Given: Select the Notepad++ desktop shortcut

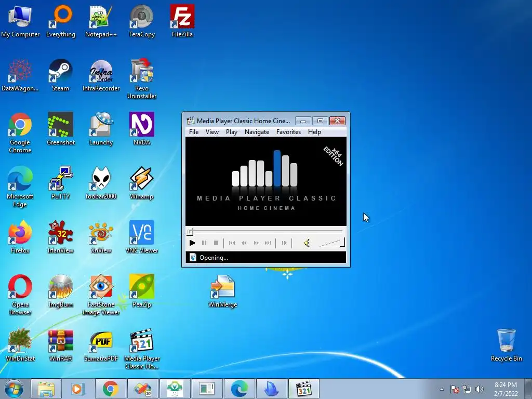Looking at the screenshot, I should tap(101, 21).
